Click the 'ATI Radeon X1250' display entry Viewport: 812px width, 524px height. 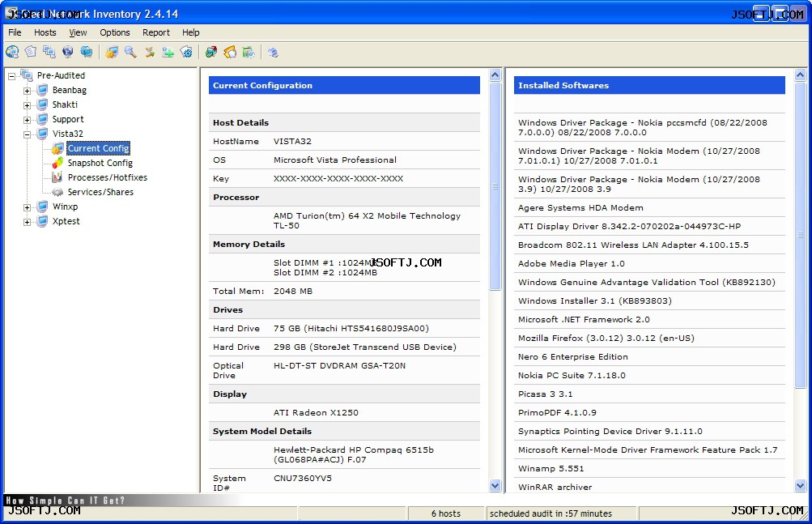click(316, 412)
